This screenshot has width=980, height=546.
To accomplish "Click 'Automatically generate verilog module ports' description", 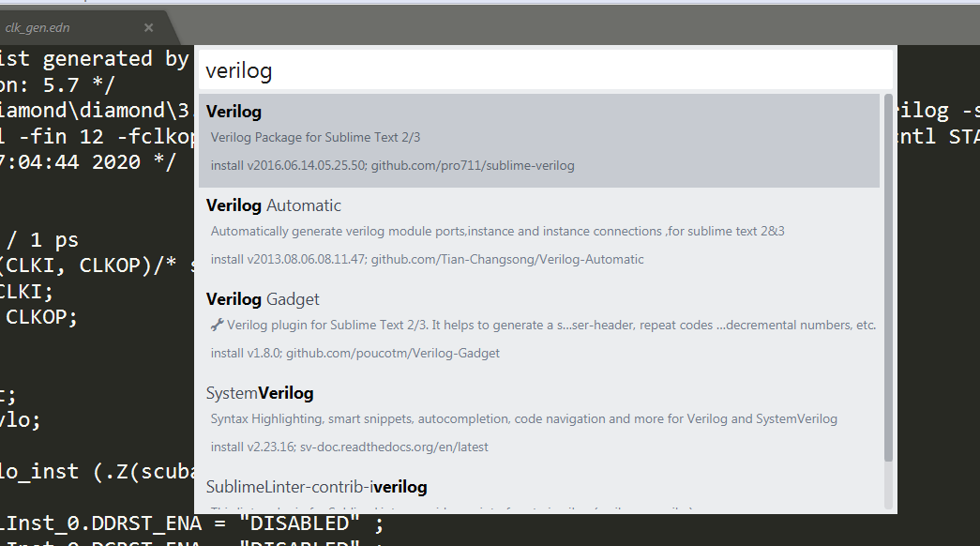I will tap(497, 232).
